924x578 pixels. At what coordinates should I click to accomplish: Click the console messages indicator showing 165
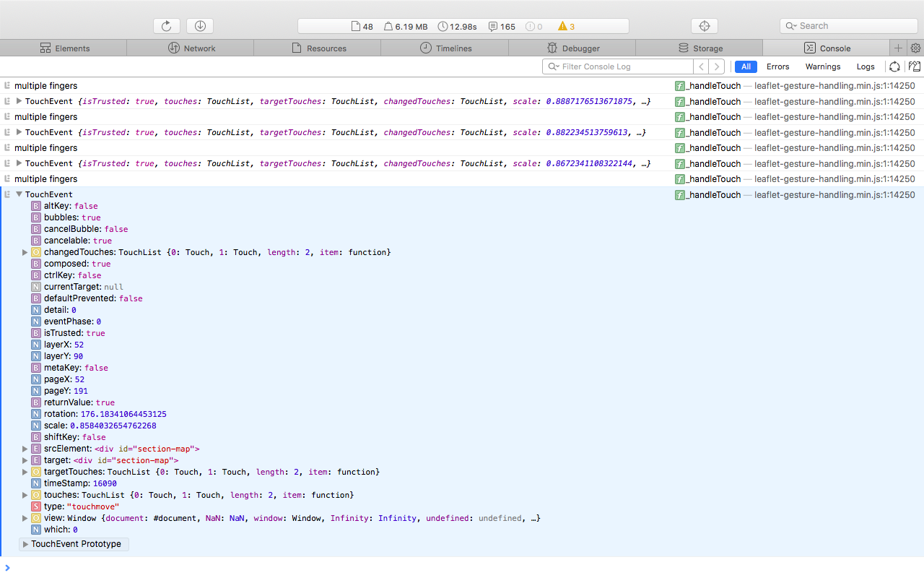(x=501, y=26)
